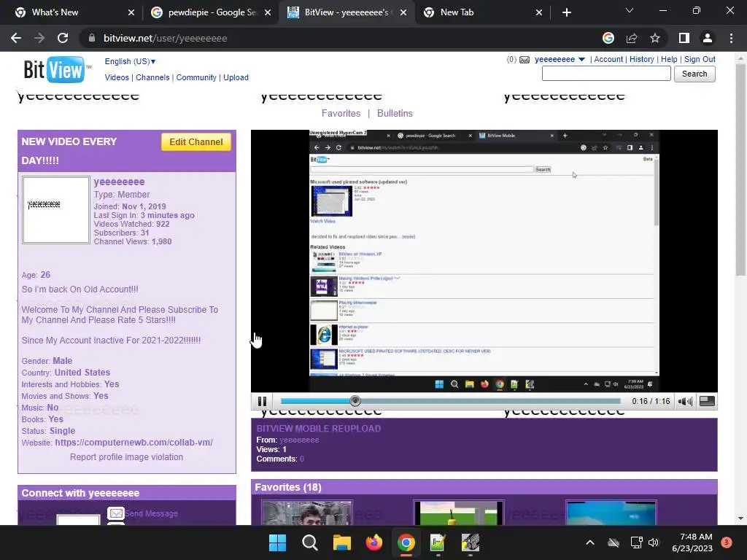Pause the video player
The image size is (747, 560).
[x=262, y=402]
